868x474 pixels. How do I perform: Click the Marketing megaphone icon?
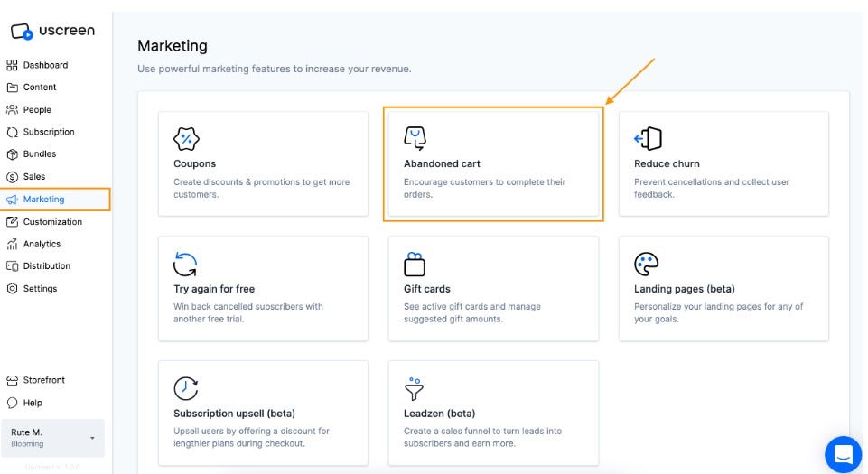pos(12,200)
